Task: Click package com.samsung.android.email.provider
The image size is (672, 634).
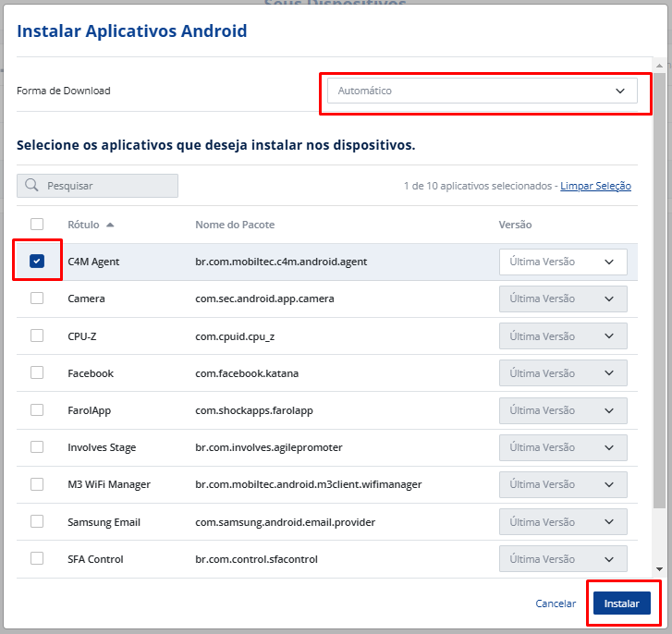Action: pyautogui.click(x=285, y=522)
